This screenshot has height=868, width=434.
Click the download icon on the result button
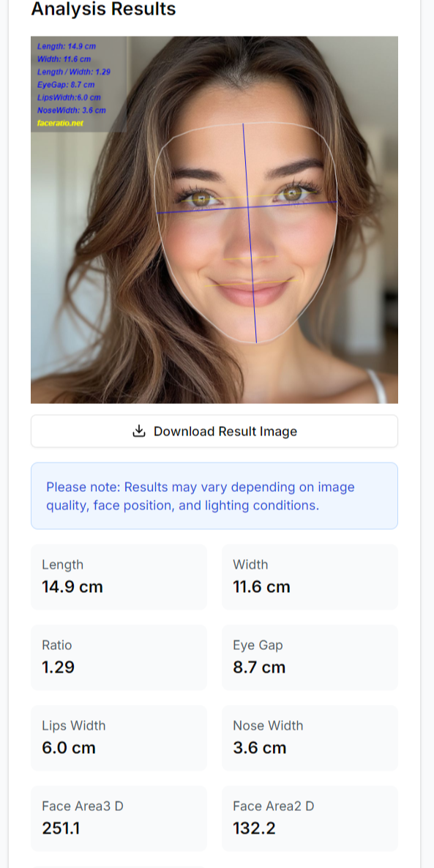(138, 431)
